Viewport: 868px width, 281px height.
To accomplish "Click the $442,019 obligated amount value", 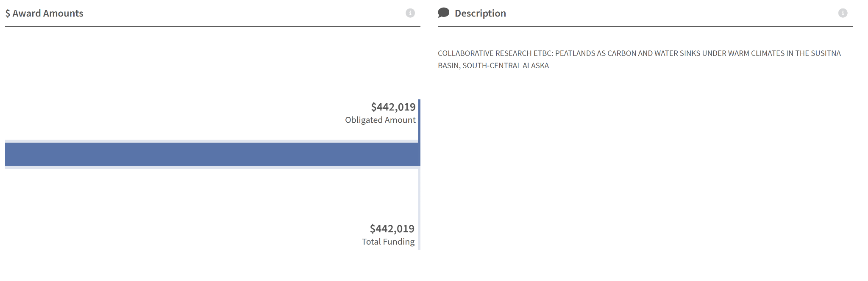I will (393, 107).
